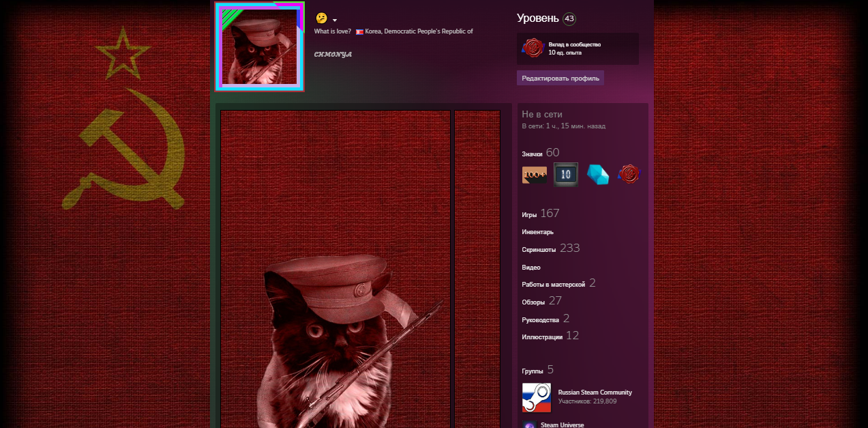
Task: Click the level 43 circle badge
Action: [x=569, y=18]
